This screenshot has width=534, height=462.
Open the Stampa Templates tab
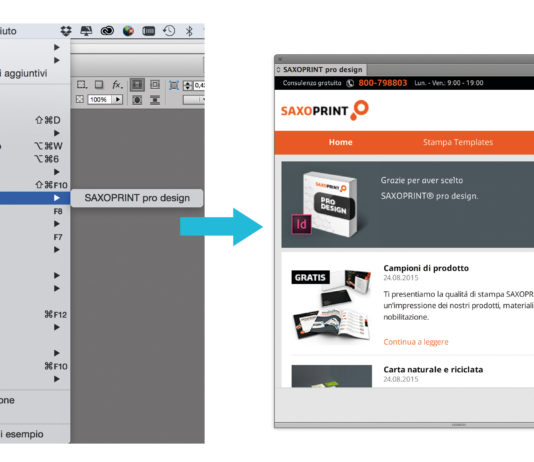tap(458, 142)
